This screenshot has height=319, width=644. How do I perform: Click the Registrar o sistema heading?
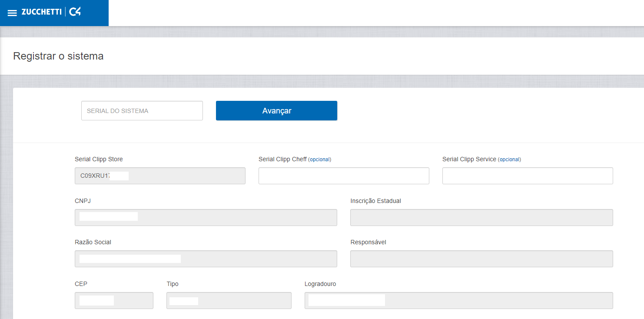click(58, 56)
